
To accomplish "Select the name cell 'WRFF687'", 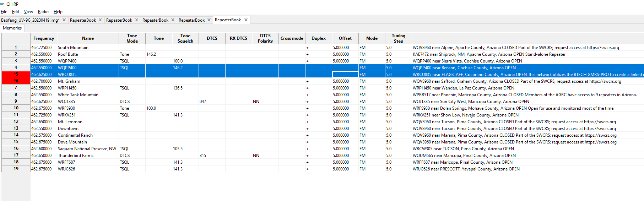I will (x=88, y=162).
